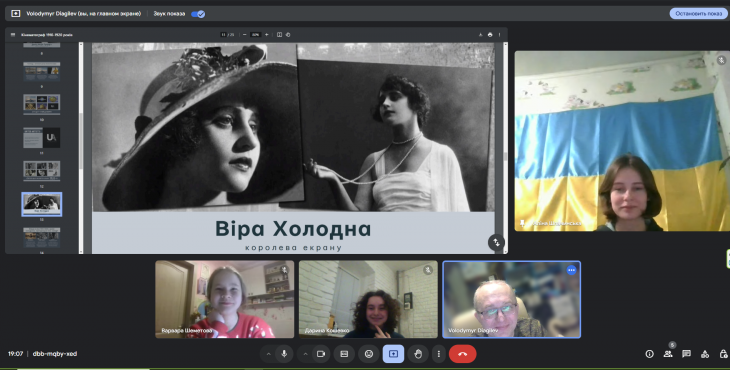Expand microphone audio settings chevron
The width and height of the screenshot is (730, 370).
269,354
